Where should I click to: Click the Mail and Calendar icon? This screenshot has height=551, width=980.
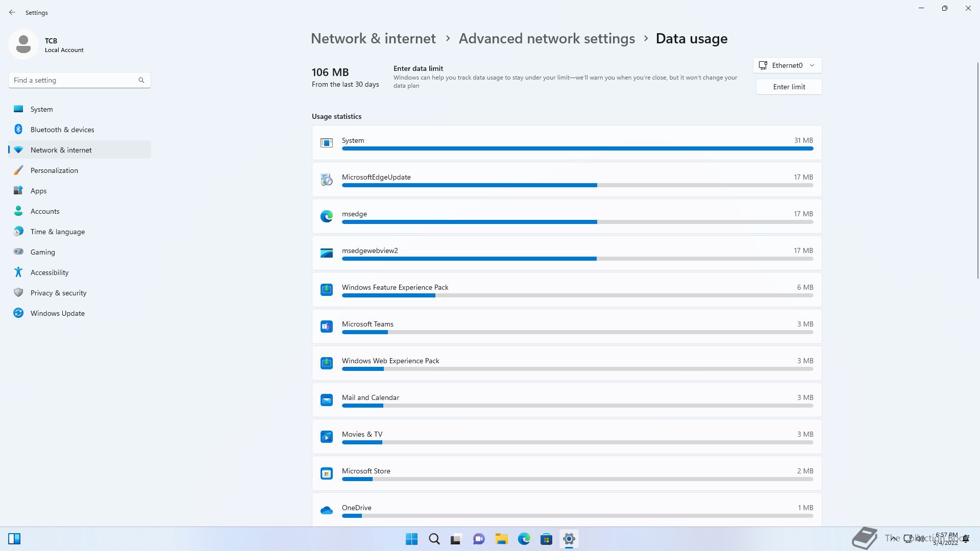tap(327, 400)
